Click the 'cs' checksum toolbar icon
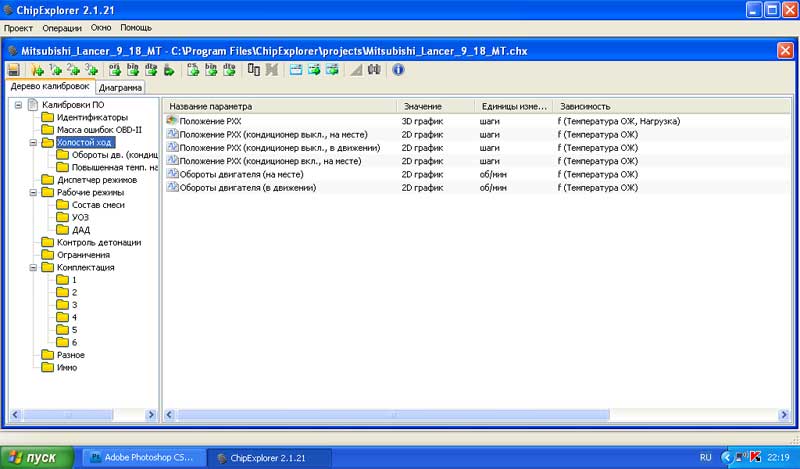800x469 pixels. tap(192, 70)
